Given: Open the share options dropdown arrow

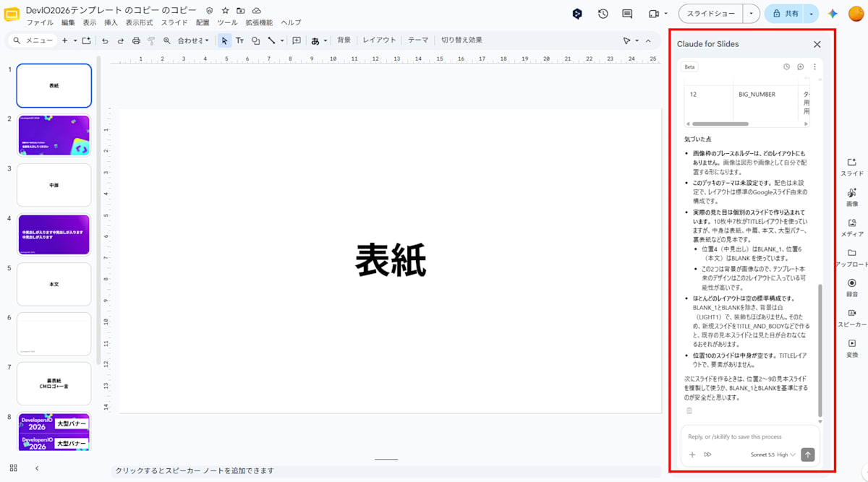Looking at the screenshot, I should (x=812, y=14).
